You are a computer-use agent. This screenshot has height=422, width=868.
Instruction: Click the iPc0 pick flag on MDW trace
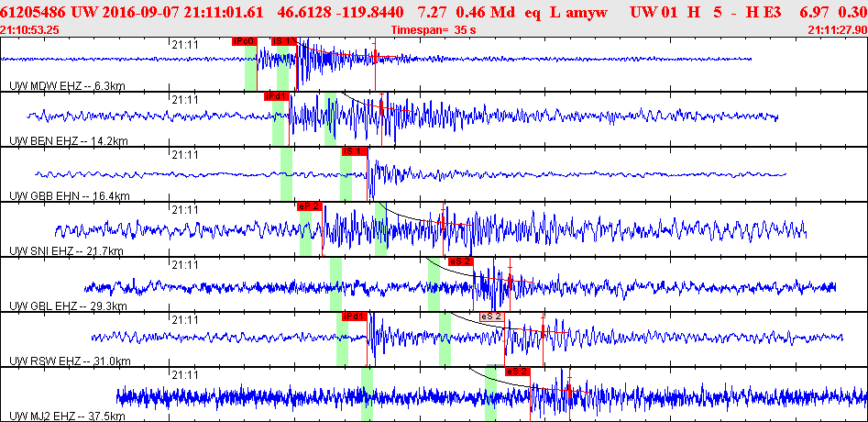pos(244,41)
